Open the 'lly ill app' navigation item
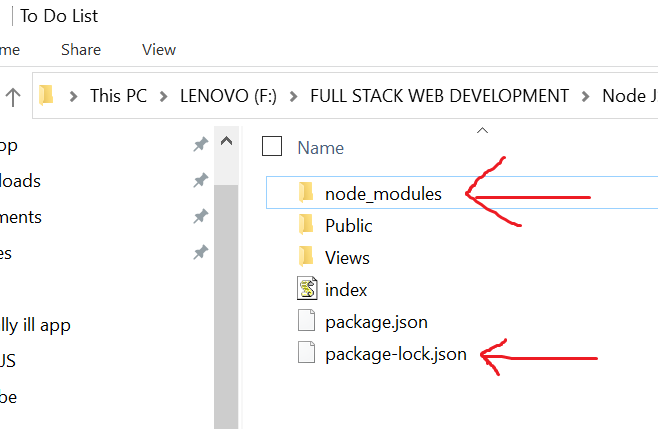The width and height of the screenshot is (658, 429). [35, 325]
